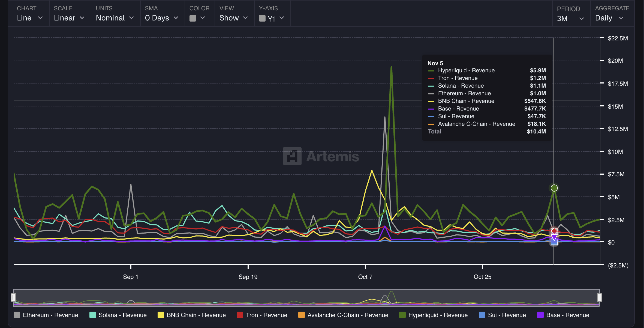Hide the Hyperliquid - Revenue series
The height and width of the screenshot is (328, 644).
[438, 315]
